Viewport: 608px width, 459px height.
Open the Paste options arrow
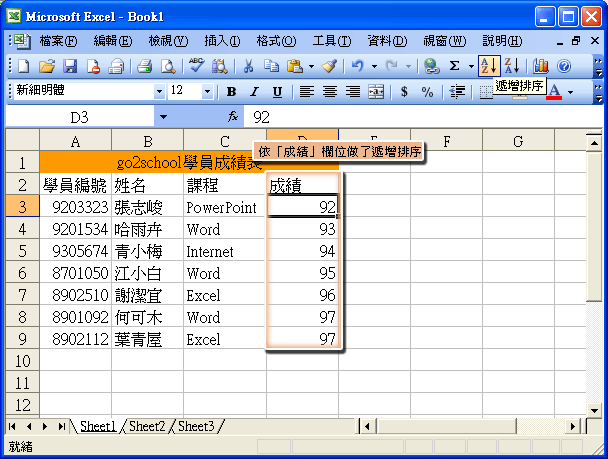[311, 67]
